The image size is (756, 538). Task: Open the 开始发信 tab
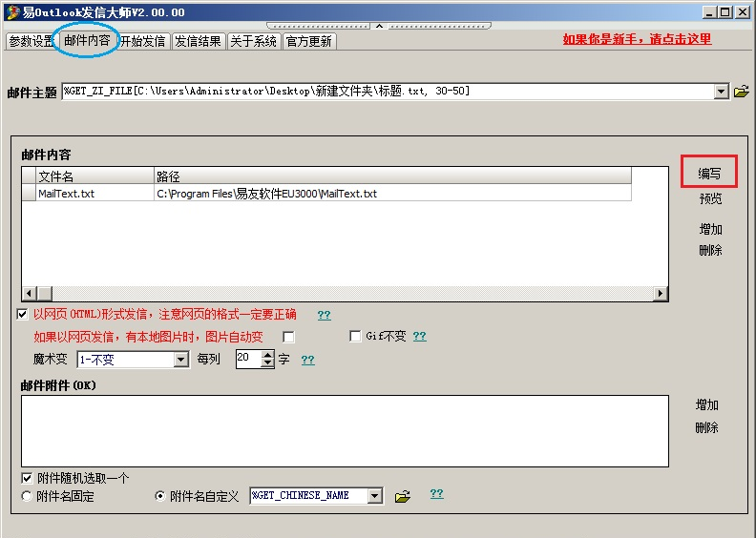pos(143,41)
